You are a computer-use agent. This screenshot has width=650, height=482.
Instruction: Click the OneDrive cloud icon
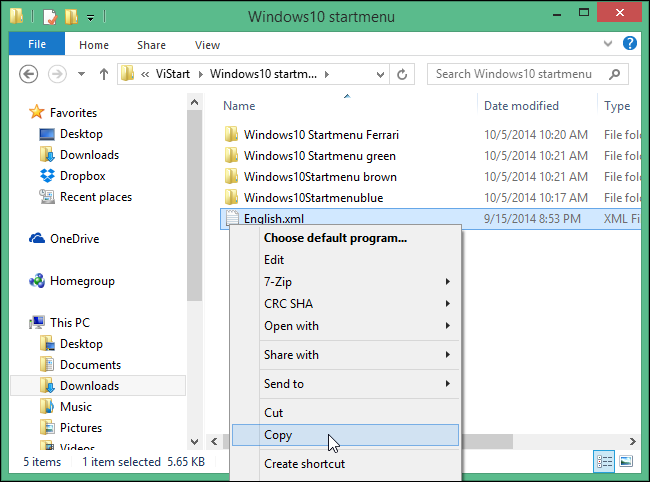(37, 238)
